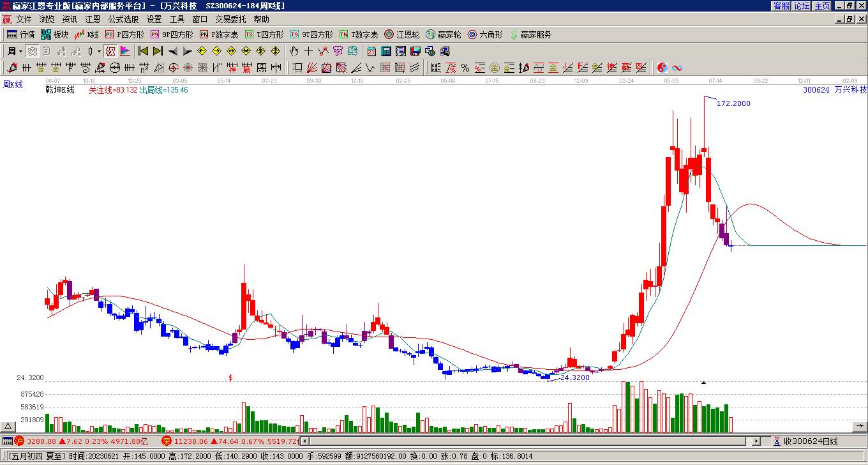The height and width of the screenshot is (465, 868).
Task: Click the red 赢 drawing tool icon
Action: (x=247, y=68)
